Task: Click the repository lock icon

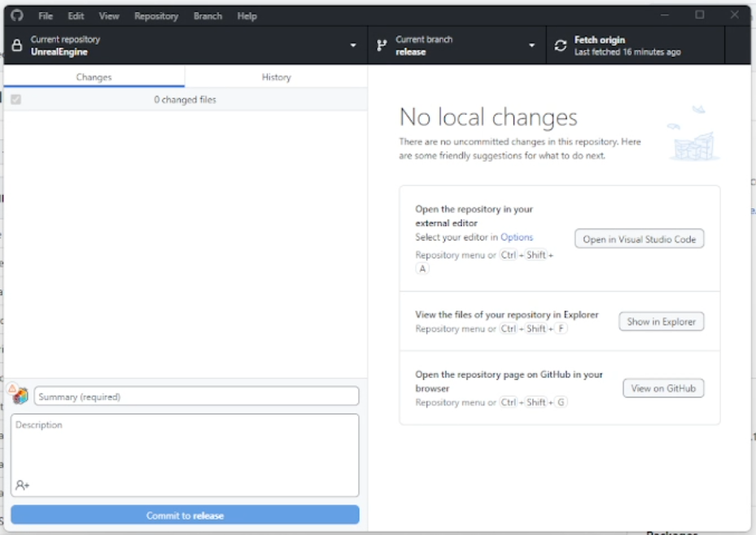Action: point(17,46)
